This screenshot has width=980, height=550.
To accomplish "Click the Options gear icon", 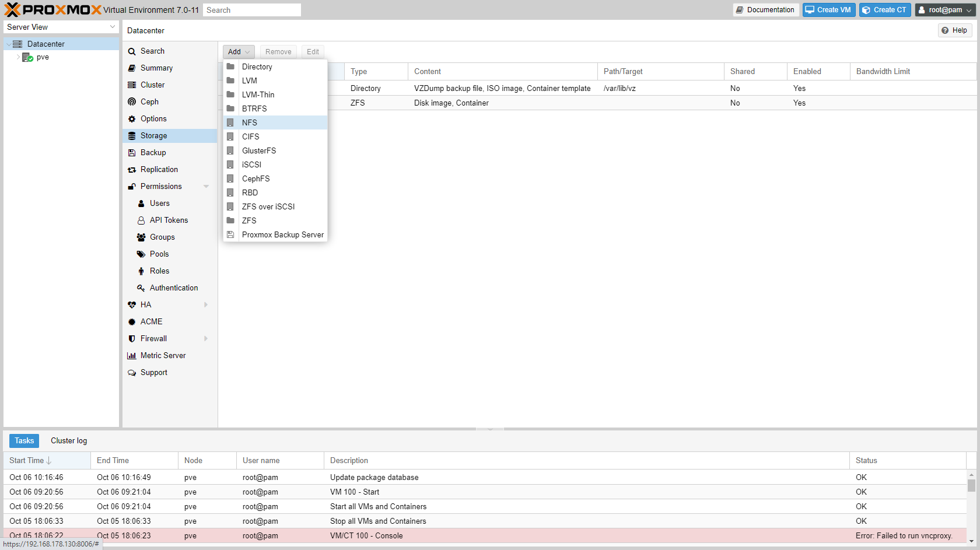I will (132, 119).
